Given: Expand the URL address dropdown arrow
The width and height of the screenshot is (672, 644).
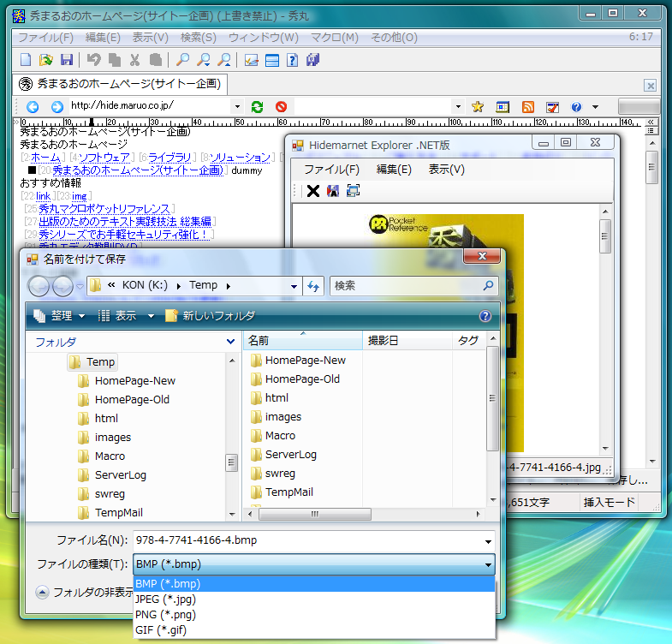Looking at the screenshot, I should click(237, 106).
